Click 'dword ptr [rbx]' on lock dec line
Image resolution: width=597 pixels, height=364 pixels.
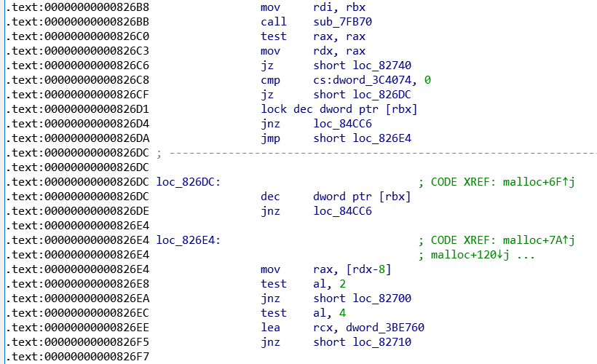368,109
